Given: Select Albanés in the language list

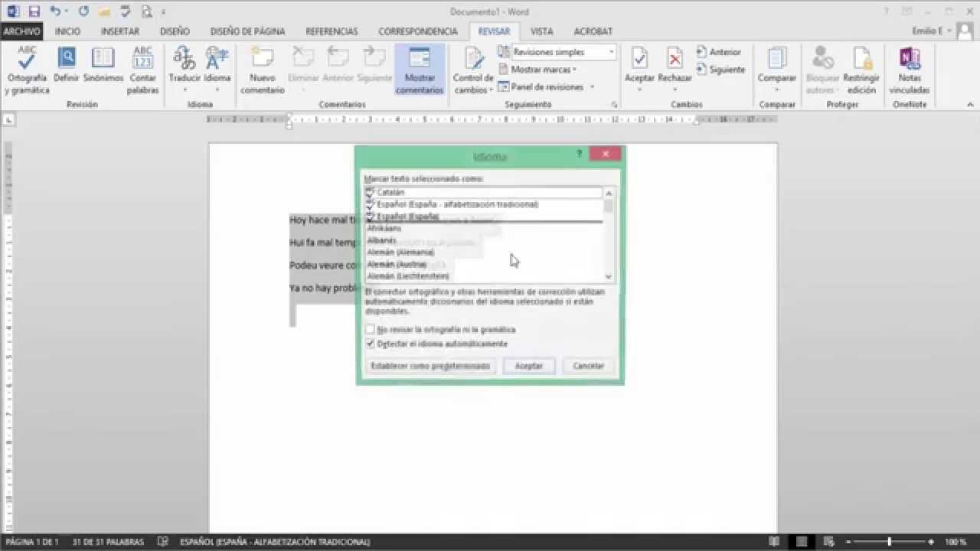Looking at the screenshot, I should (484, 240).
